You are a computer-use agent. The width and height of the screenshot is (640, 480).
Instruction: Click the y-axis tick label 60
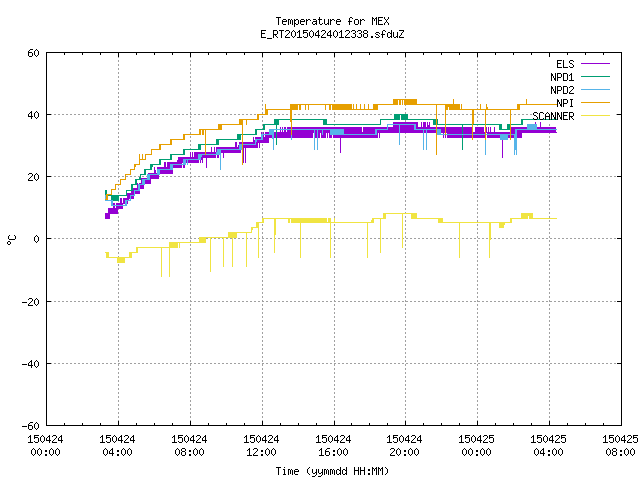tap(33, 53)
